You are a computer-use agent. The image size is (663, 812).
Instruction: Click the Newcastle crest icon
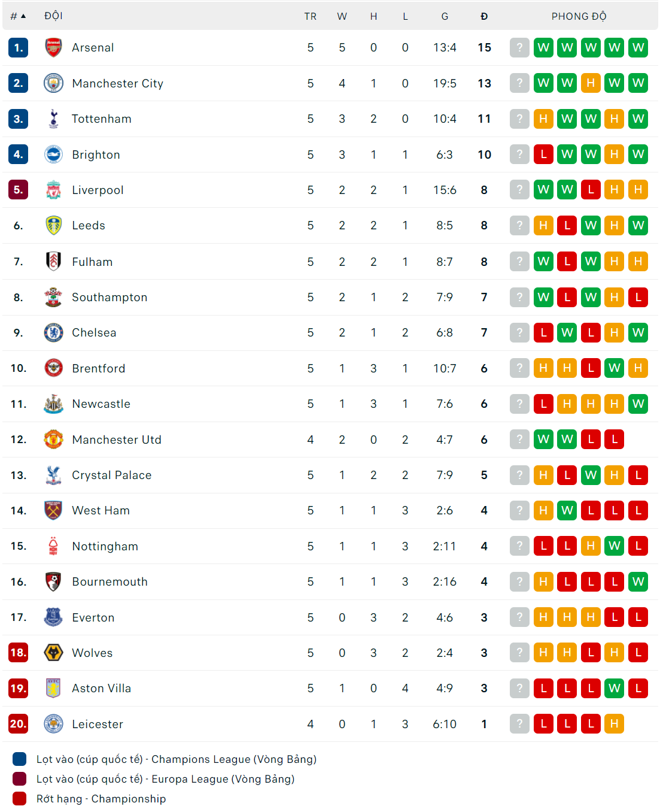tap(53, 404)
